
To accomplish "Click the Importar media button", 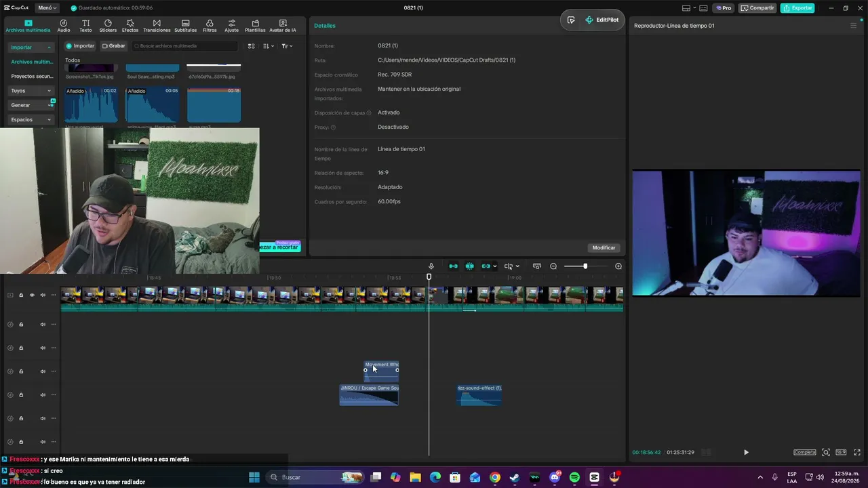I will point(80,46).
